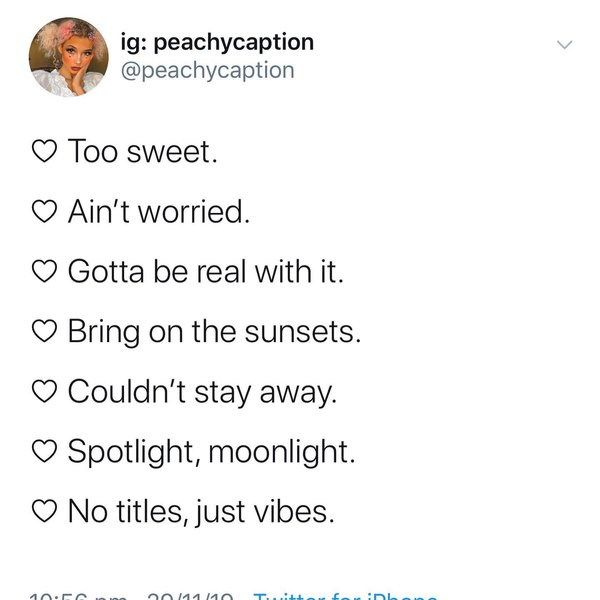Open the Twitter for iPhone source link
This screenshot has width=600, height=600.
tap(345, 595)
